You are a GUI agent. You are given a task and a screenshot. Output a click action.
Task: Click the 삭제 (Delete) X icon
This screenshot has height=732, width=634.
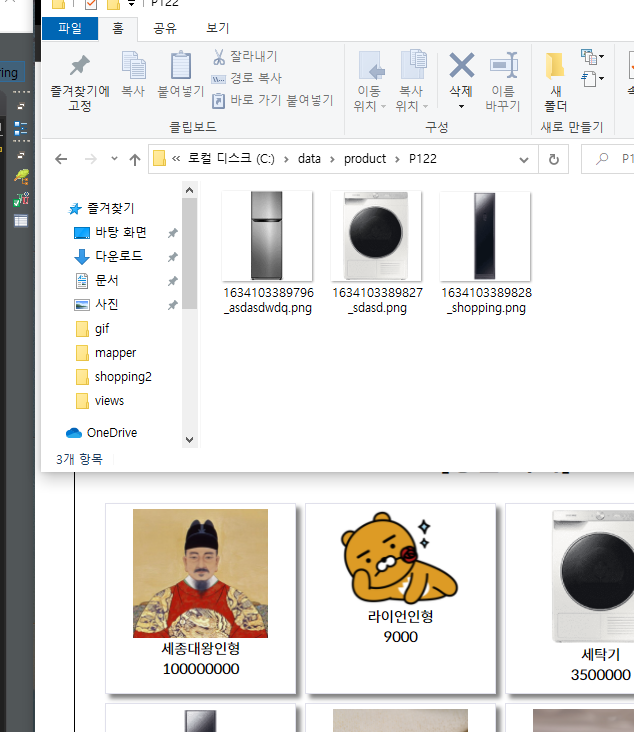(x=461, y=65)
